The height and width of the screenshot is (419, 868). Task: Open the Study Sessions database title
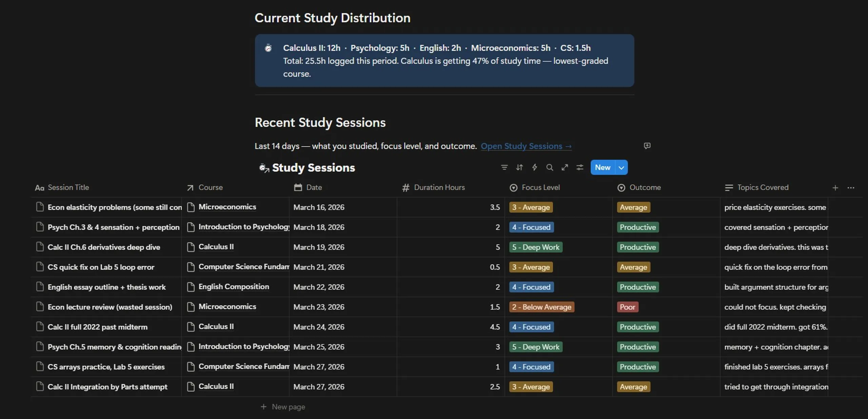click(313, 168)
